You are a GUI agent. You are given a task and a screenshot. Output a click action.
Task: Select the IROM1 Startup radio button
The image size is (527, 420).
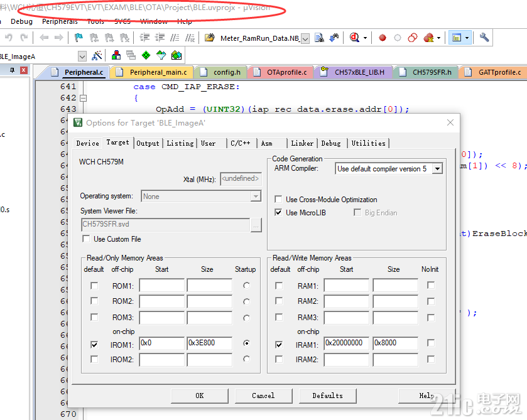[247, 343]
